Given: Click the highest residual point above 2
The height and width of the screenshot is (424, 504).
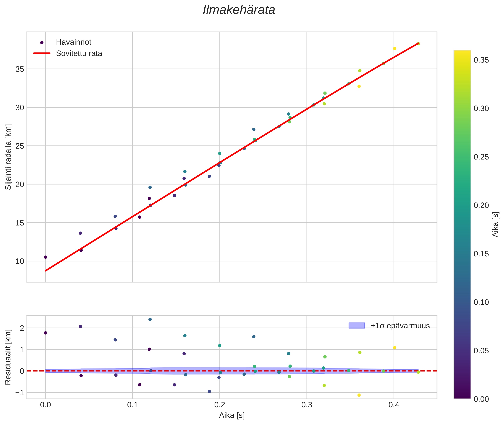Looking at the screenshot, I should pos(150,319).
